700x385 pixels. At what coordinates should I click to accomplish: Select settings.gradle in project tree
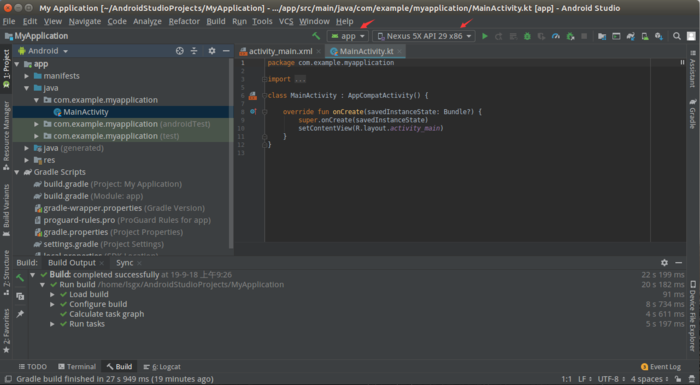pos(99,244)
